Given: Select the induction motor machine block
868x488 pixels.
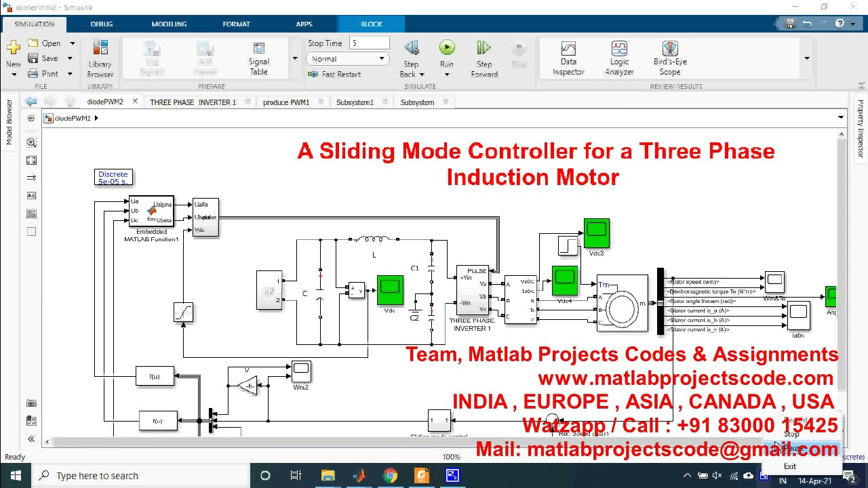Looking at the screenshot, I should click(x=623, y=304).
